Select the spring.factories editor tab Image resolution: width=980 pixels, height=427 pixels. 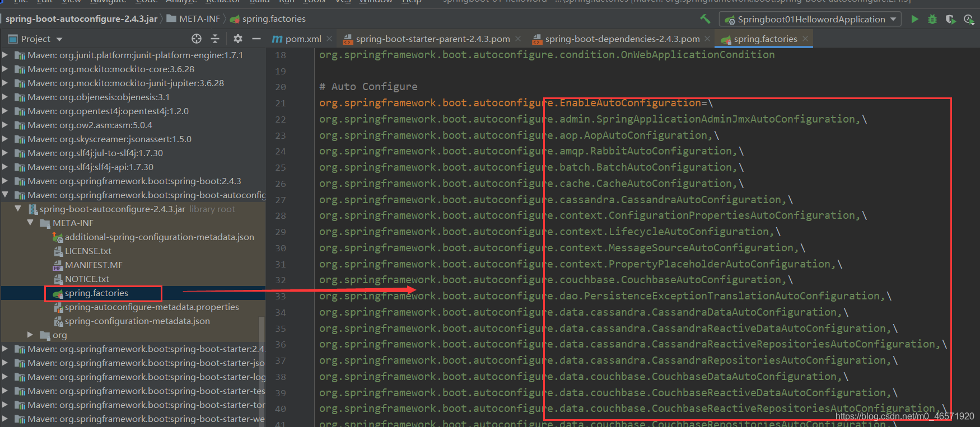765,39
